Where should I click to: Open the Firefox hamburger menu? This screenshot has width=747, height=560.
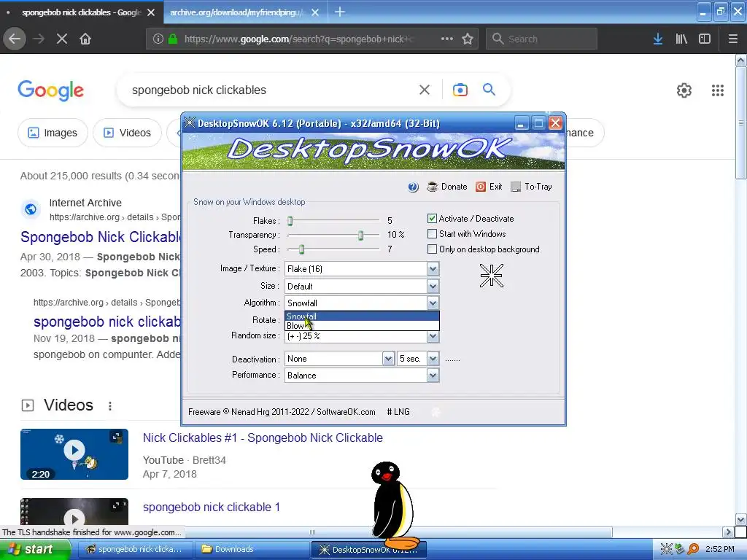[x=733, y=39]
